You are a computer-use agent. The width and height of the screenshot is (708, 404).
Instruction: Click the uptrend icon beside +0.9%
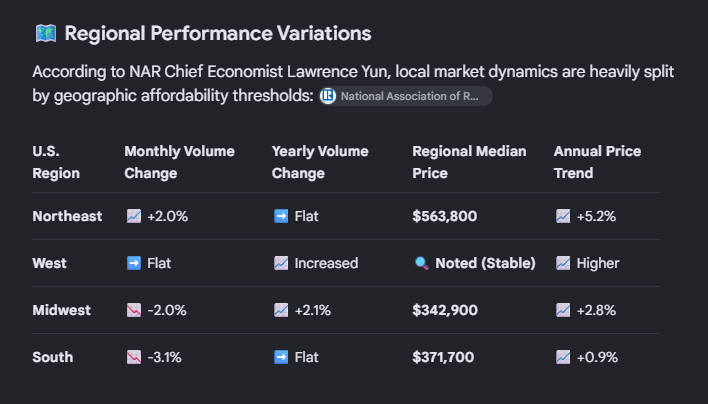tap(563, 357)
